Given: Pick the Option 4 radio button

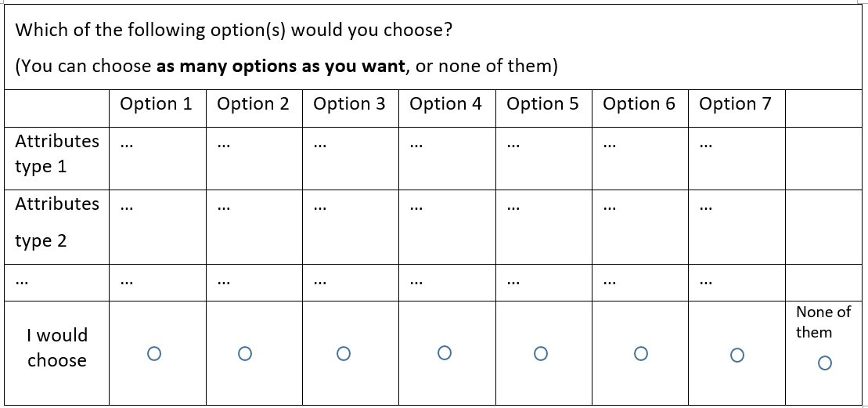Looking at the screenshot, I should coord(444,352).
